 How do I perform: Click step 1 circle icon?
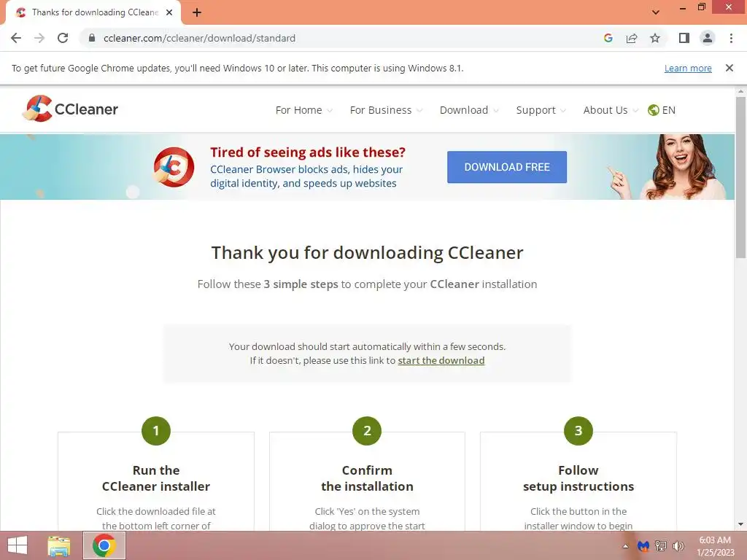coord(156,431)
